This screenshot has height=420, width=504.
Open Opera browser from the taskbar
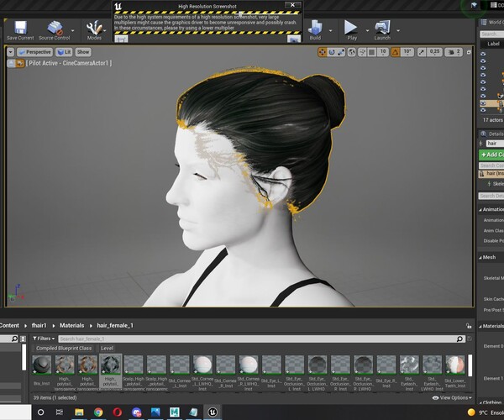[x=118, y=412]
